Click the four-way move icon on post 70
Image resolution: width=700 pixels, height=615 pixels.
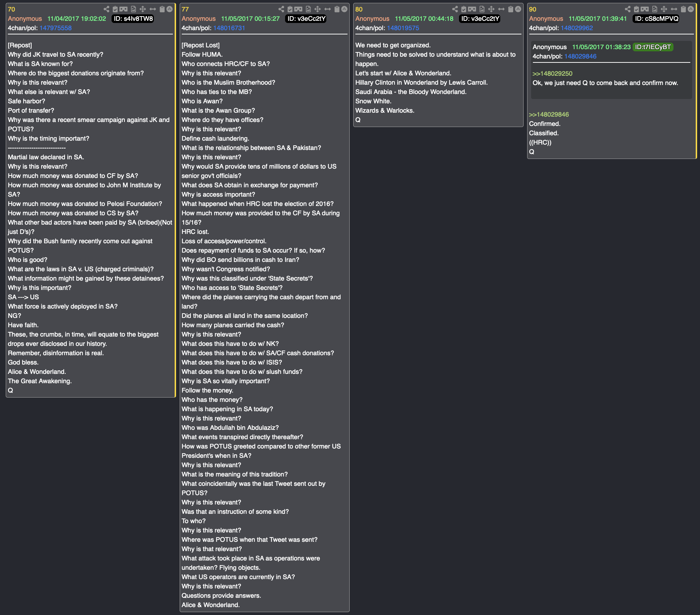point(143,9)
